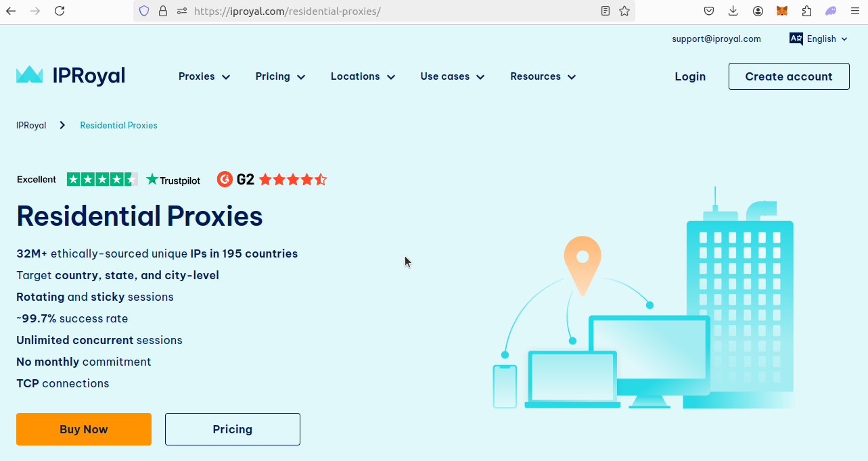The height and width of the screenshot is (461, 868).
Task: Click the browser forward arrow
Action: 35,11
